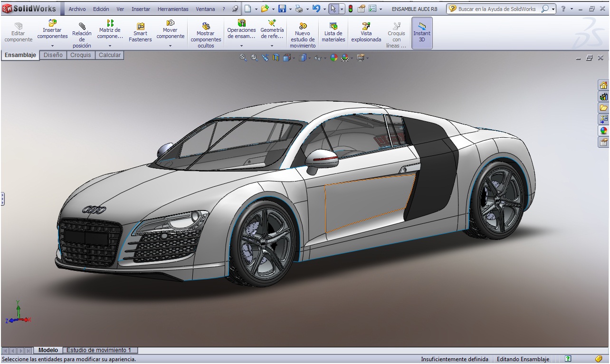Open the Archivo menu
This screenshot has width=610, height=364.
tap(77, 9)
